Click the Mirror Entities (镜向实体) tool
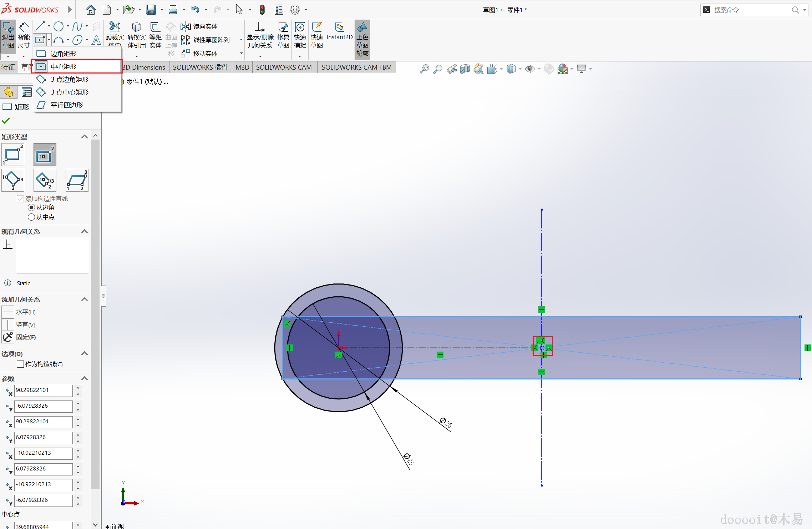Image resolution: width=812 pixels, height=529 pixels. pos(199,27)
